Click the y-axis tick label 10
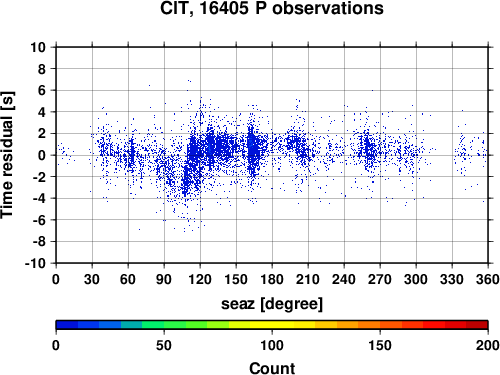The width and height of the screenshot is (500, 375). [38, 47]
